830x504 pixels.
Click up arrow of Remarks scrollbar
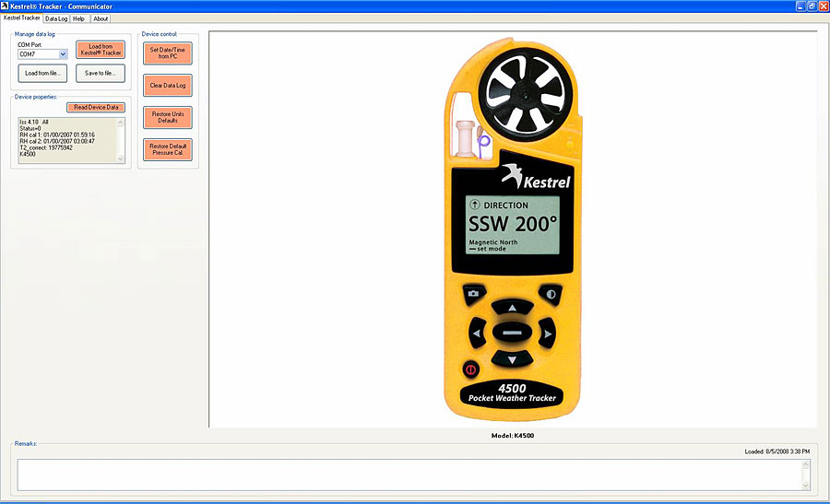(806, 465)
